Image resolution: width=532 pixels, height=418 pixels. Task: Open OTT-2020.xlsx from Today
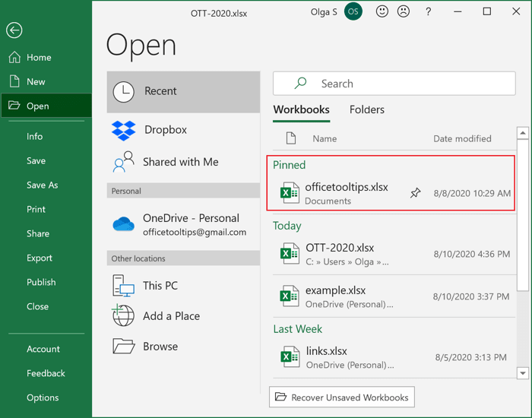coord(394,254)
